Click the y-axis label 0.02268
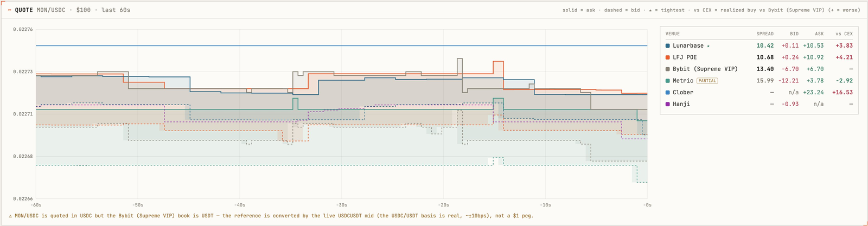Image resolution: width=868 pixels, height=226 pixels. 23,156
